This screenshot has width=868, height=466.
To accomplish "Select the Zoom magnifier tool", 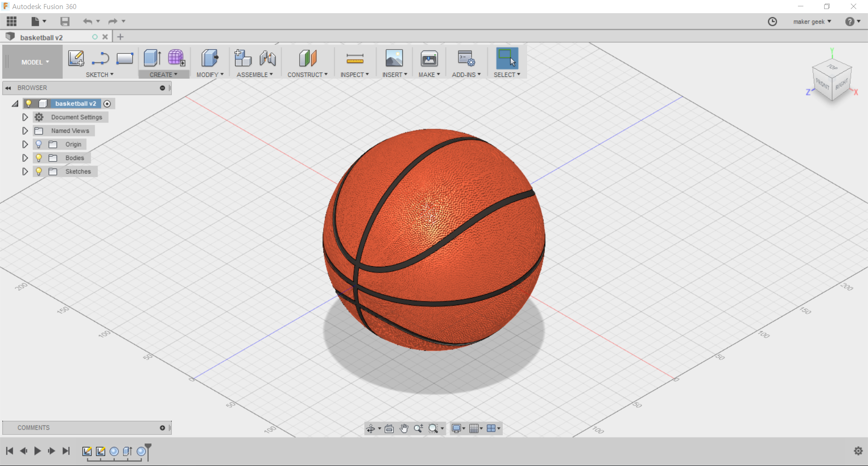I will [419, 428].
